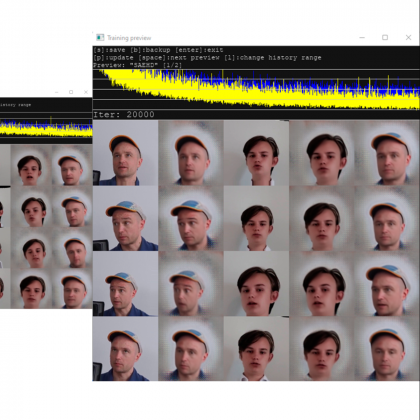
Task: Click the yellow-blue loss graph in Training preview
Action: 256,89
